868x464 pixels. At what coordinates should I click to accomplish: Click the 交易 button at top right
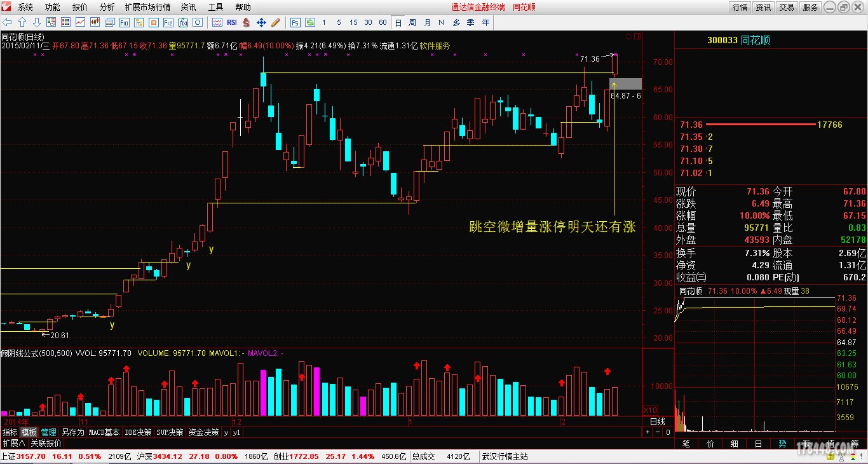787,7
